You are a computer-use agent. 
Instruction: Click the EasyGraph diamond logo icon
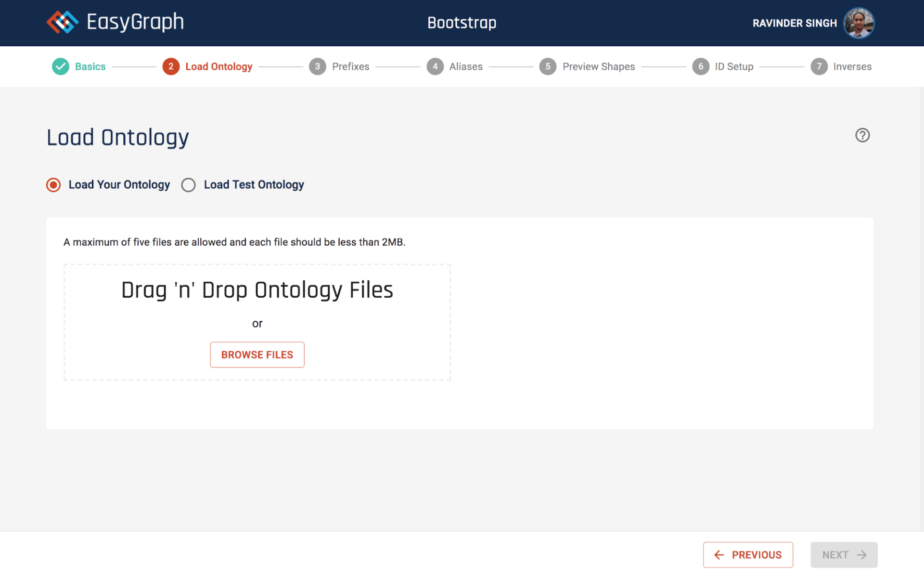pyautogui.click(x=62, y=22)
